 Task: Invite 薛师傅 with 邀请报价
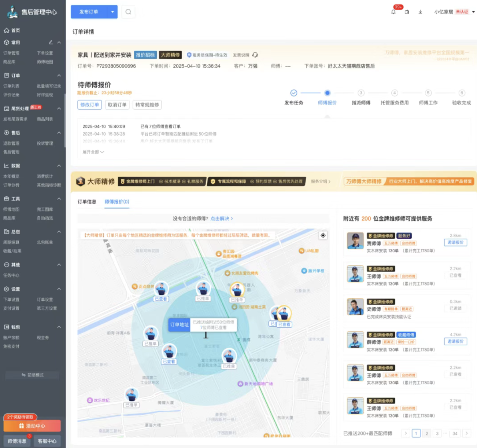point(455,341)
